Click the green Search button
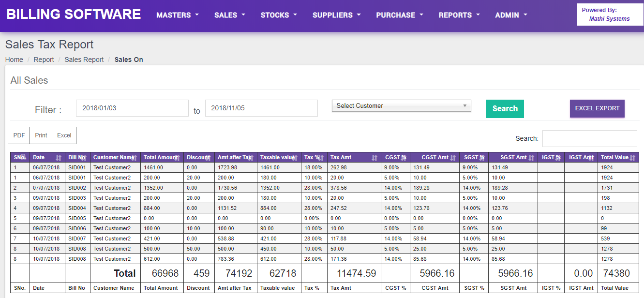Viewport: 644px width, 298px height. pyautogui.click(x=505, y=108)
